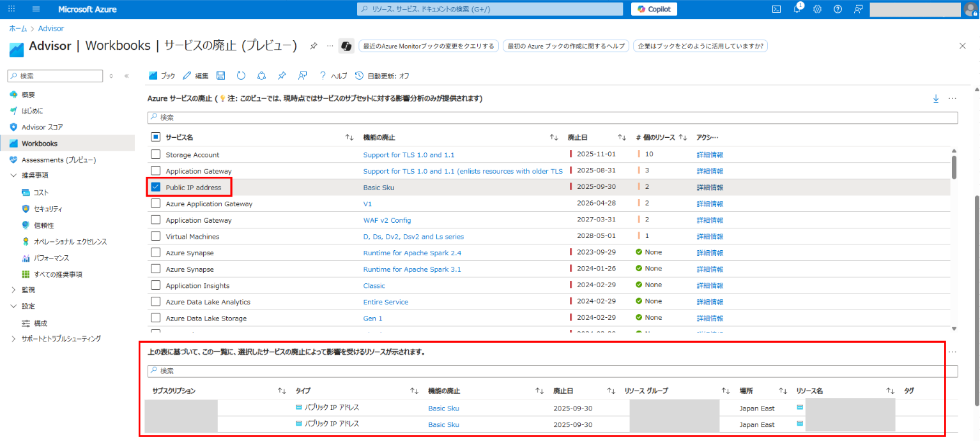Open the apps grid launcher icon

coord(11,9)
